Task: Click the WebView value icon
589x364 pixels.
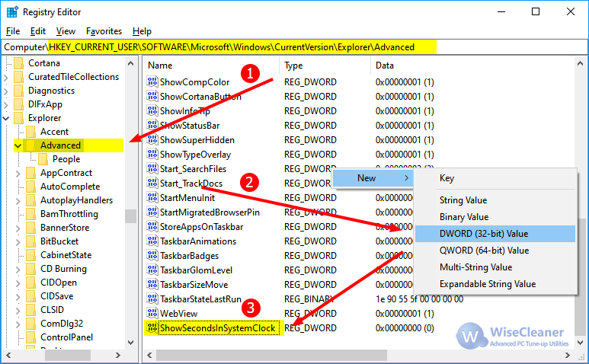Action: pyautogui.click(x=152, y=313)
